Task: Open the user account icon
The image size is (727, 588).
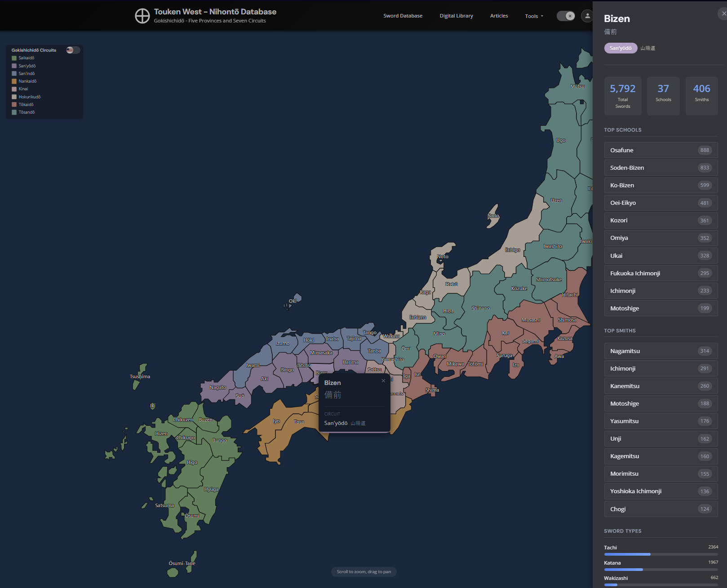Action: click(x=587, y=16)
